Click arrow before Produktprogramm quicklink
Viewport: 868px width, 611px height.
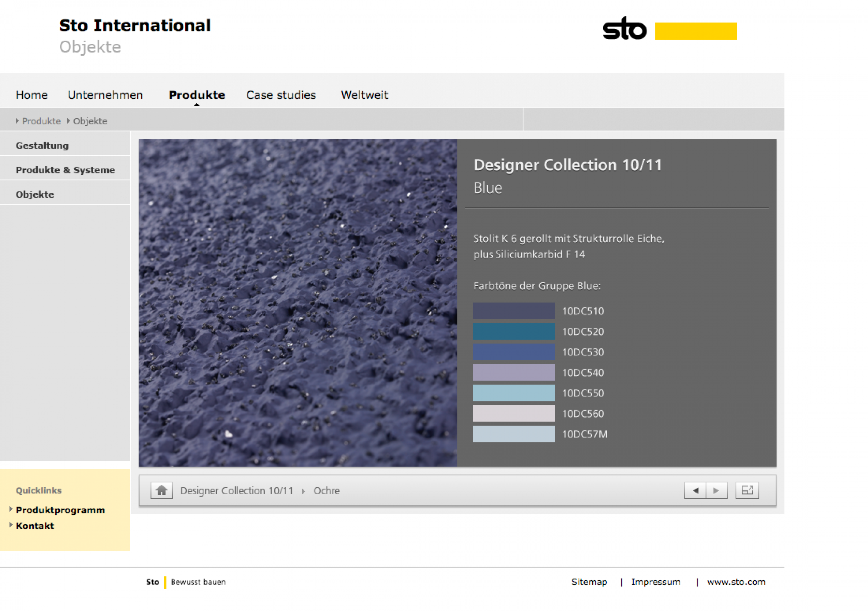tap(11, 509)
